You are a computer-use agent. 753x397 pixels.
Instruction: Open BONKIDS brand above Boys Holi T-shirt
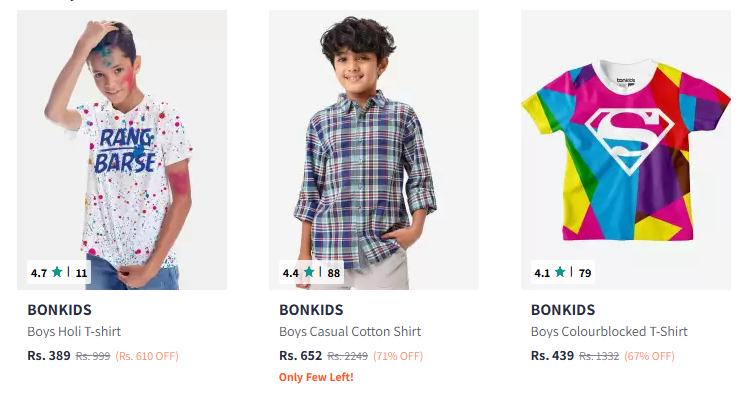(60, 310)
